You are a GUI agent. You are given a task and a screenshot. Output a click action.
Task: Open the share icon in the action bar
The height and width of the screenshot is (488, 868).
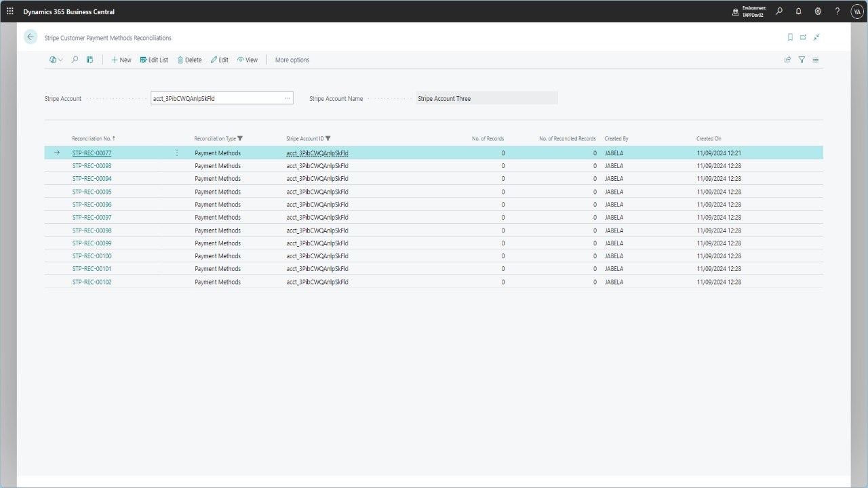coord(787,60)
